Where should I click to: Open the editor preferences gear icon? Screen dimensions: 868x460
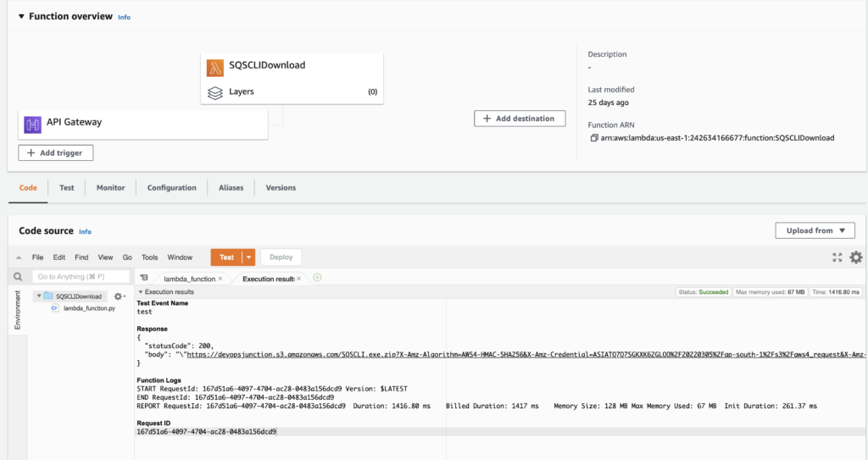coord(855,258)
